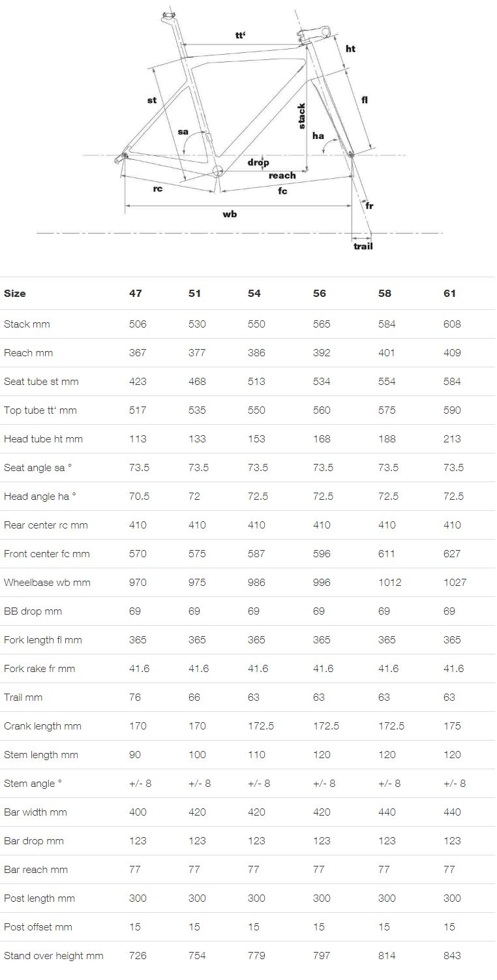497x980 pixels.
Task: Select the 'Stand over height mm' row label
Action: point(53,956)
